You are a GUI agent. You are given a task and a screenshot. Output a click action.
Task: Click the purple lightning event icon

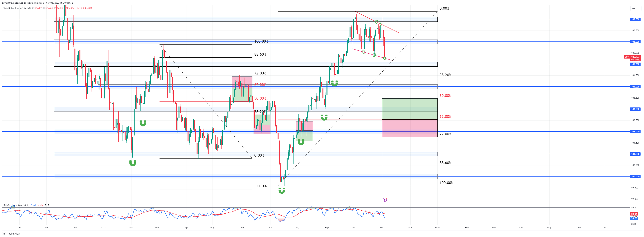point(385,200)
